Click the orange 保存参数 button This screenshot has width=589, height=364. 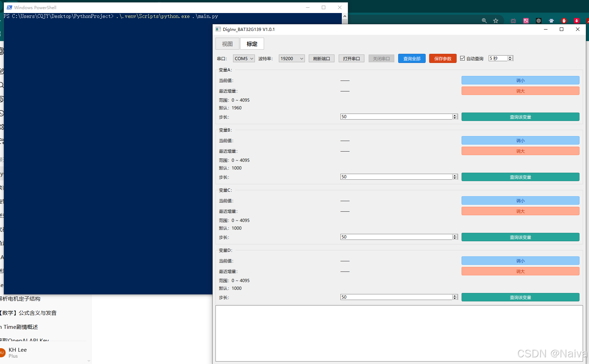(443, 58)
